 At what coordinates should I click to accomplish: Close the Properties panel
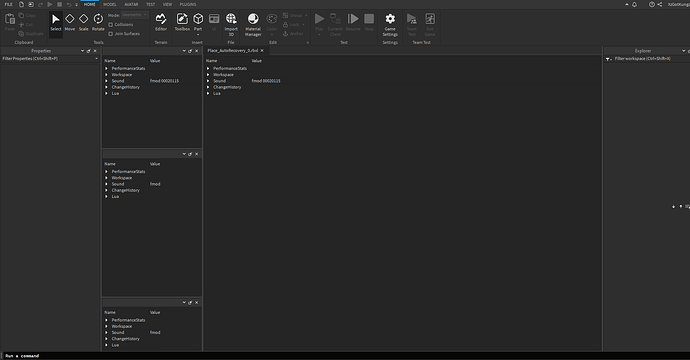[x=95, y=51]
